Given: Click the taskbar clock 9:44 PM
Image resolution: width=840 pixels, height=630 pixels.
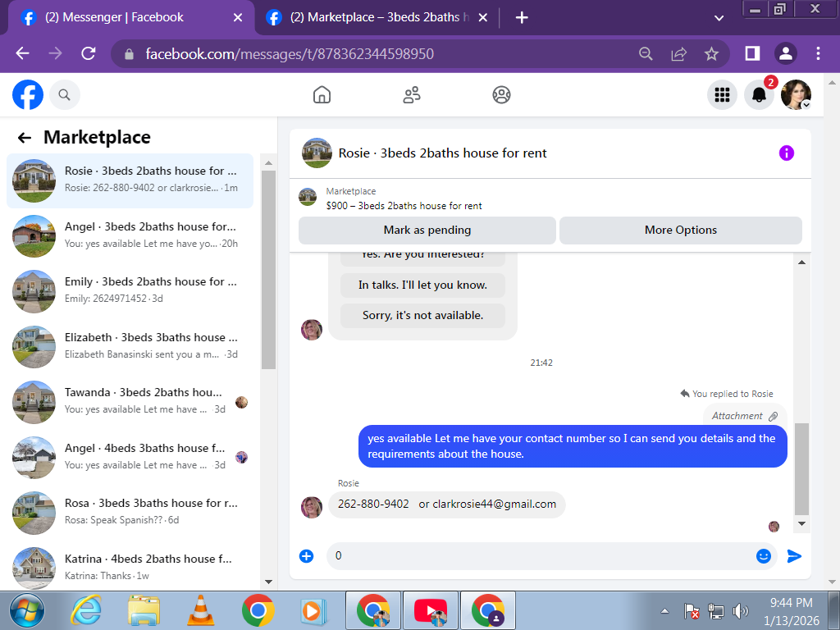Looking at the screenshot, I should coord(792,603).
